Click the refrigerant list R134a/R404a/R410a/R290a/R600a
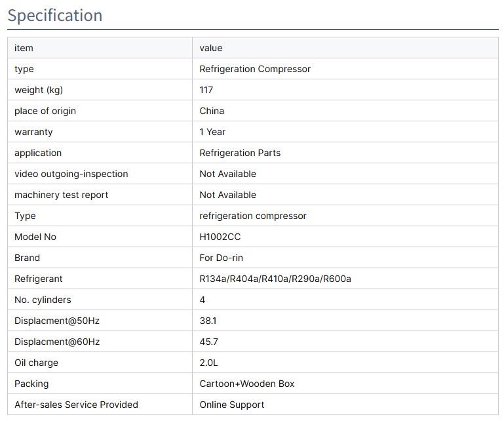This screenshot has height=421, width=504. [275, 279]
